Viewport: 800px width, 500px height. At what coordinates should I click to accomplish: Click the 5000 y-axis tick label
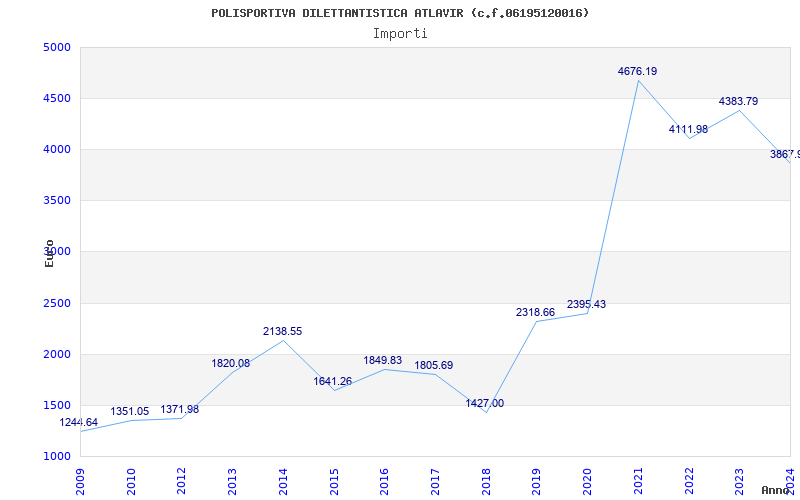[57, 47]
